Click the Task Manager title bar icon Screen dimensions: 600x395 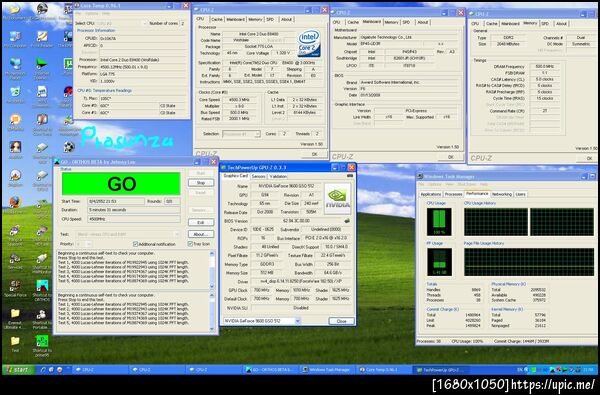[420, 176]
